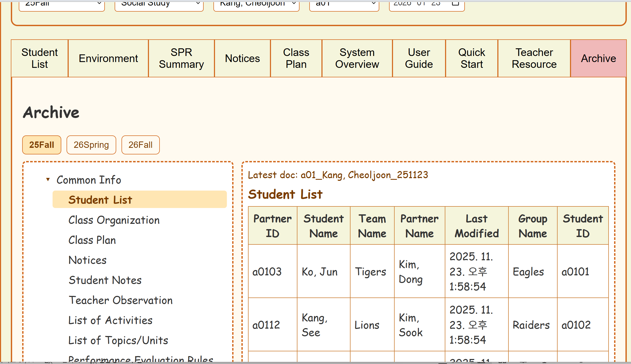The width and height of the screenshot is (631, 364).
Task: Expand the Kang, Cheoljoon teacher dropdown
Action: 256,4
